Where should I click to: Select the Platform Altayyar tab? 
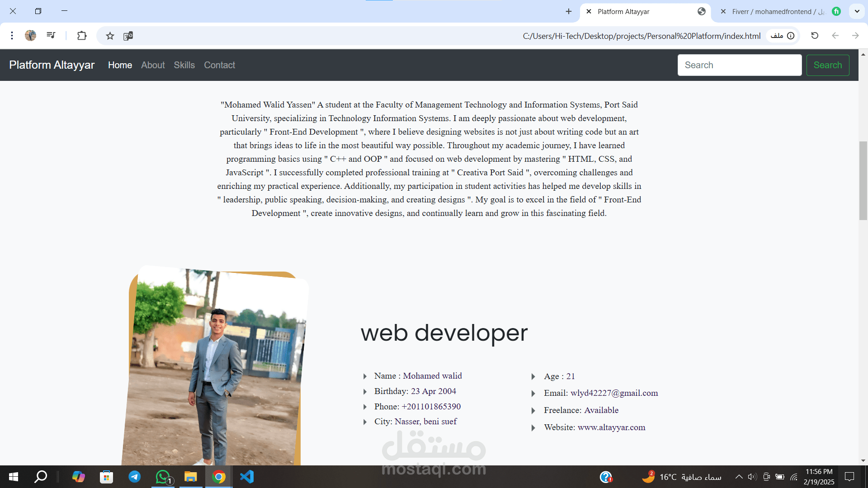(645, 12)
